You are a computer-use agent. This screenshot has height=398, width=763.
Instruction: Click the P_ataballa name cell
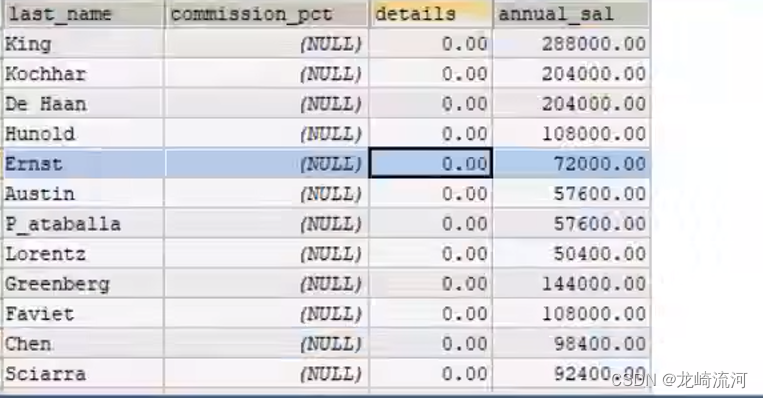83,224
